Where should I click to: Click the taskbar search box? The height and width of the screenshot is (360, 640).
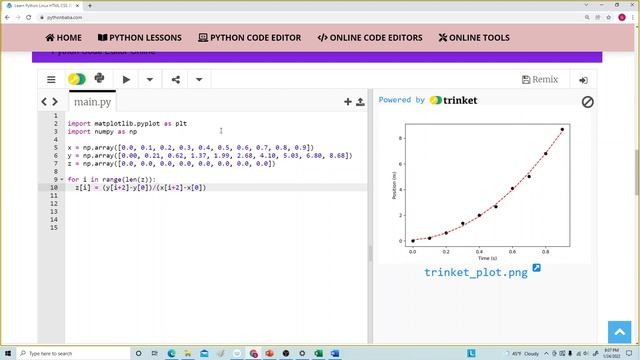(73, 353)
